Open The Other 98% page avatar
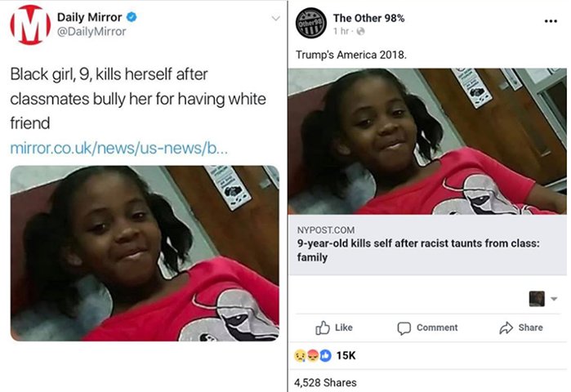This screenshot has width=571, height=392. coord(310,23)
